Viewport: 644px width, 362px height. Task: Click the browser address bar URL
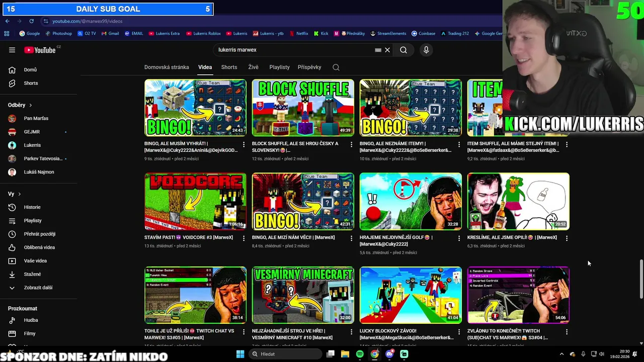tap(88, 21)
